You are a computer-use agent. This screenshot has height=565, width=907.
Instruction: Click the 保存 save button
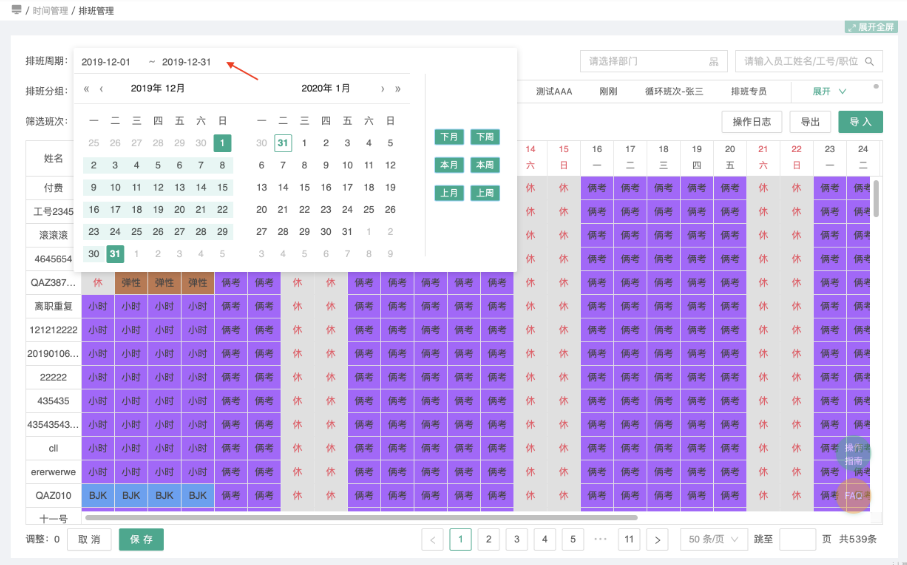(x=141, y=540)
